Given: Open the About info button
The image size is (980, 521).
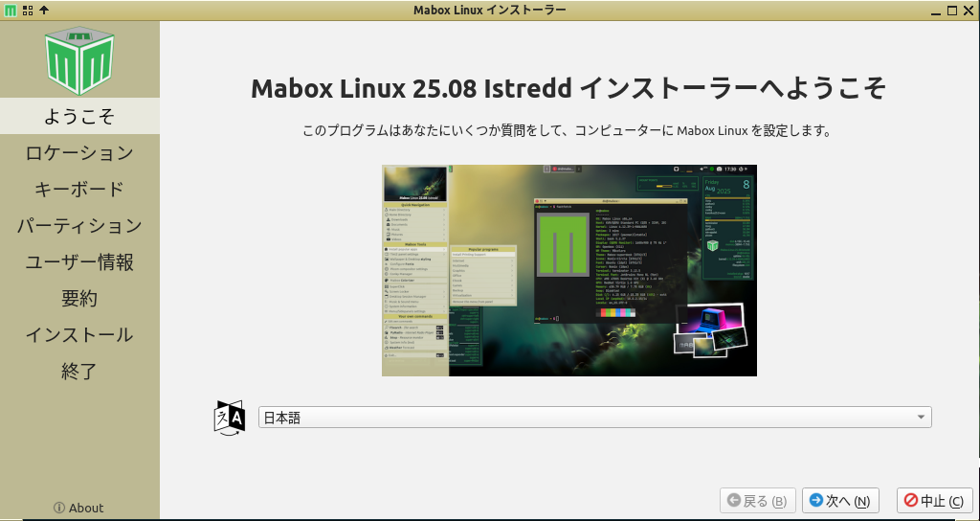Looking at the screenshot, I should [79, 508].
